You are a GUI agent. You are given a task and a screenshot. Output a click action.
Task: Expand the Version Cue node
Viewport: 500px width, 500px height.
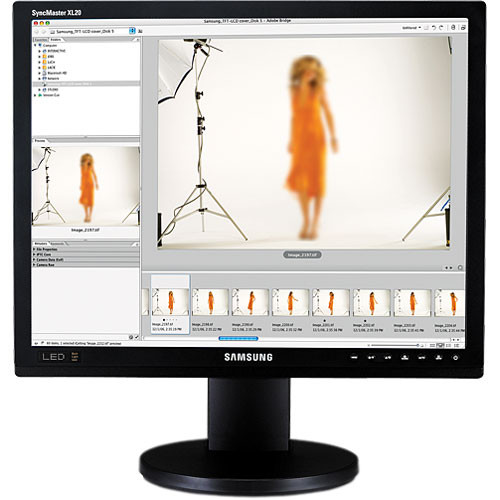[35, 95]
